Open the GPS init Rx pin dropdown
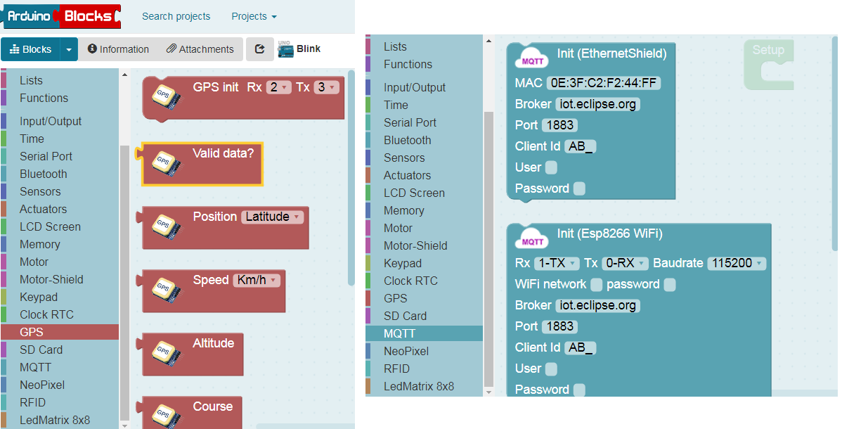This screenshot has height=429, width=868. pyautogui.click(x=278, y=87)
